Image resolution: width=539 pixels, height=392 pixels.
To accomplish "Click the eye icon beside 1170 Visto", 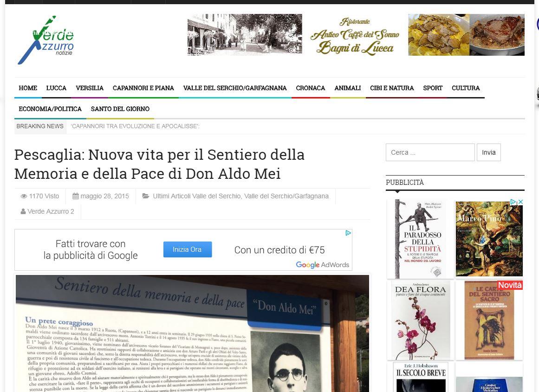I will (x=24, y=196).
